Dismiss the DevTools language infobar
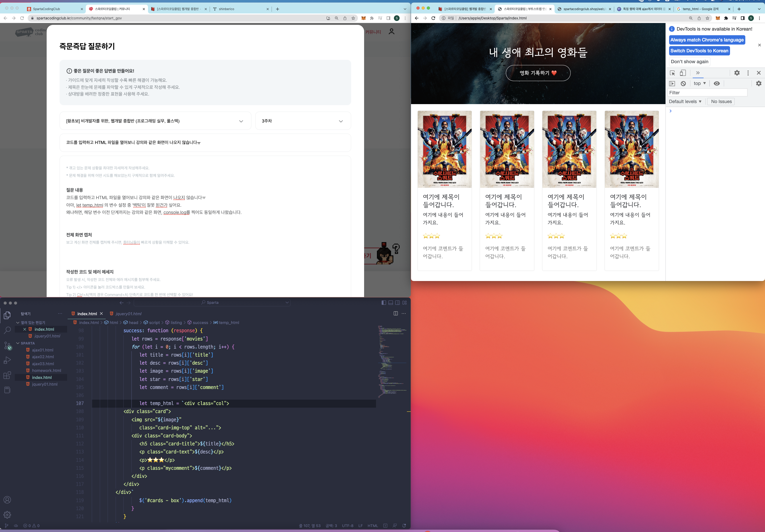 coord(759,45)
